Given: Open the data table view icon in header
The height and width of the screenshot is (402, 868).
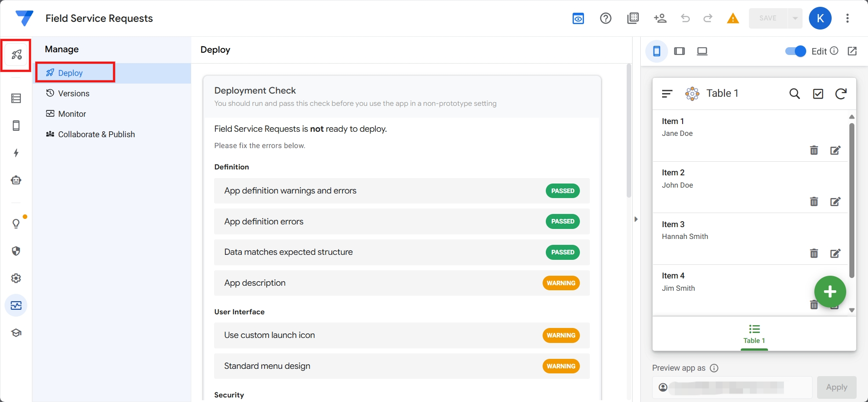Looking at the screenshot, I should pos(633,18).
